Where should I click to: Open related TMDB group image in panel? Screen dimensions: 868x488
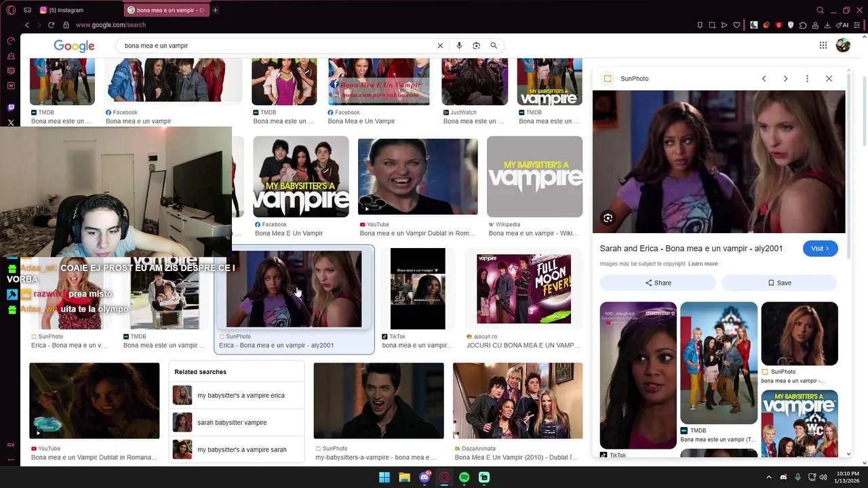tap(719, 363)
